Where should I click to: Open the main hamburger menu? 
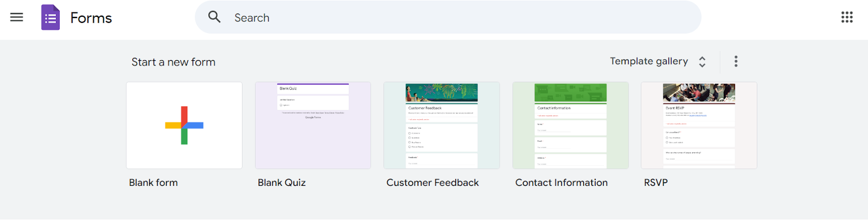[17, 17]
